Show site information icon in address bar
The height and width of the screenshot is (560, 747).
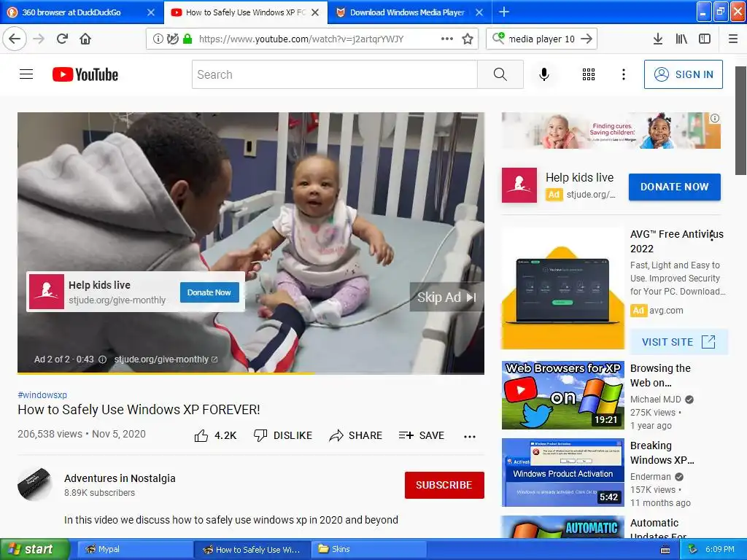click(x=158, y=39)
